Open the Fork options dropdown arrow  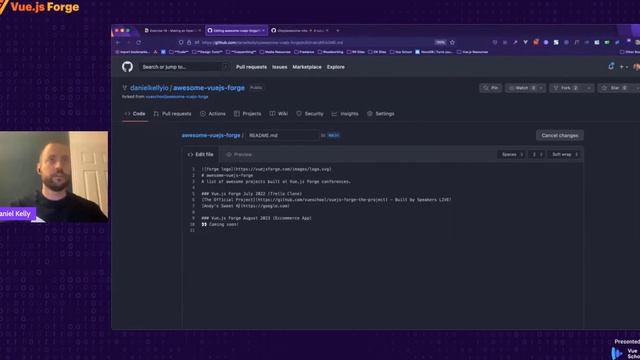click(x=589, y=88)
